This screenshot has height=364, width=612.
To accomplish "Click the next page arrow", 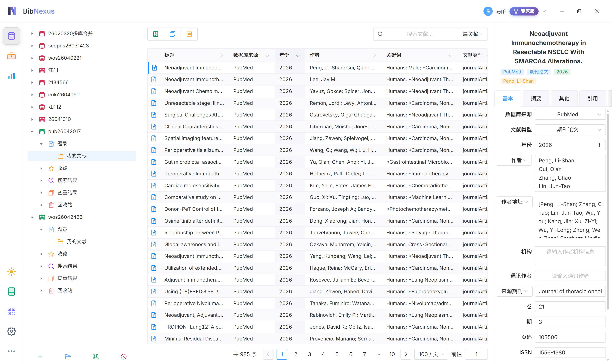I will (406, 354).
